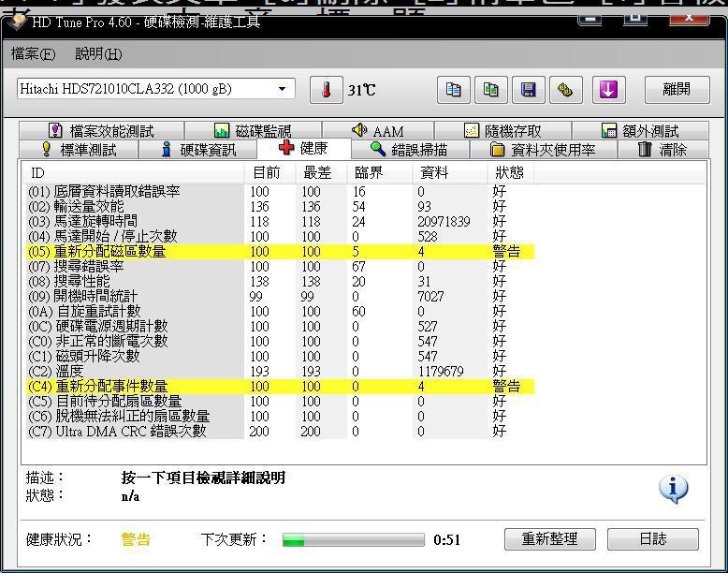Open the options wrench icon
This screenshot has width=728, height=573.
[566, 90]
